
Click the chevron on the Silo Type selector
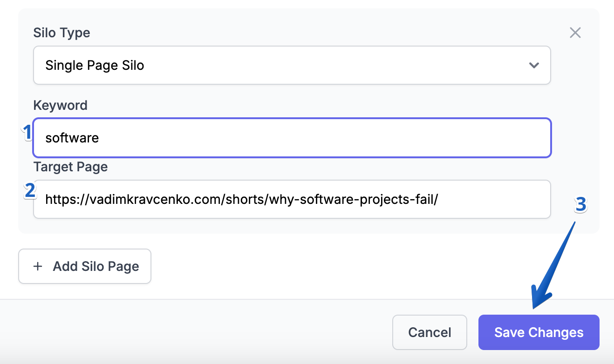534,66
